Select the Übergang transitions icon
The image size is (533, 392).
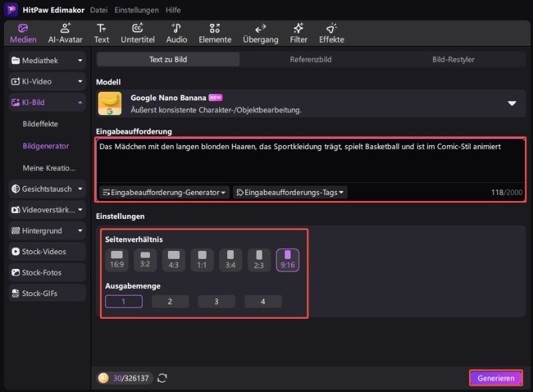pyautogui.click(x=261, y=33)
